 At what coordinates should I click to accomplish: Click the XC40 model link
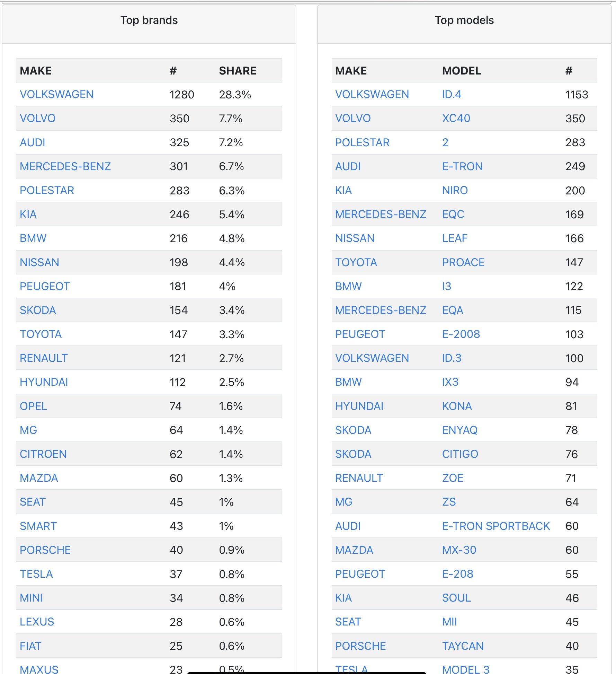pyautogui.click(x=456, y=118)
